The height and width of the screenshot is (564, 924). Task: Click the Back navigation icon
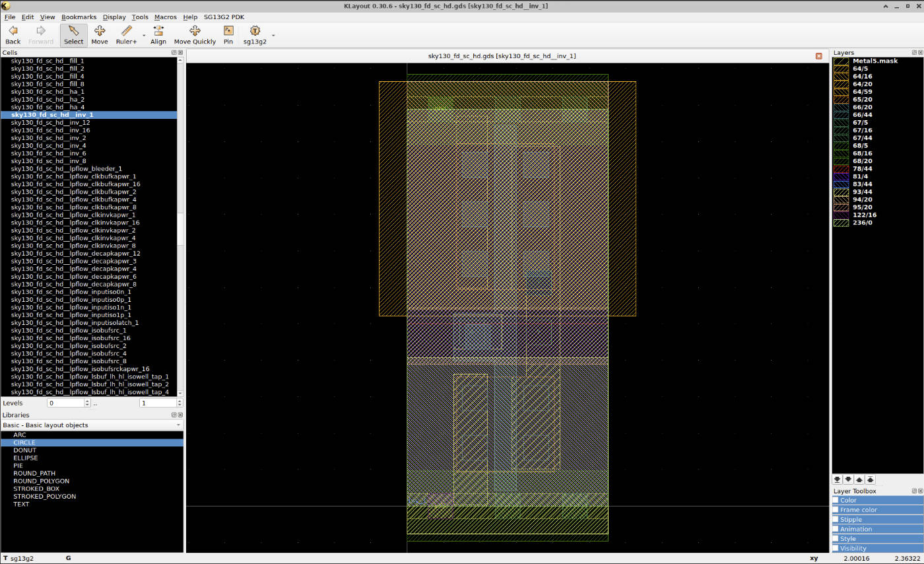click(13, 31)
